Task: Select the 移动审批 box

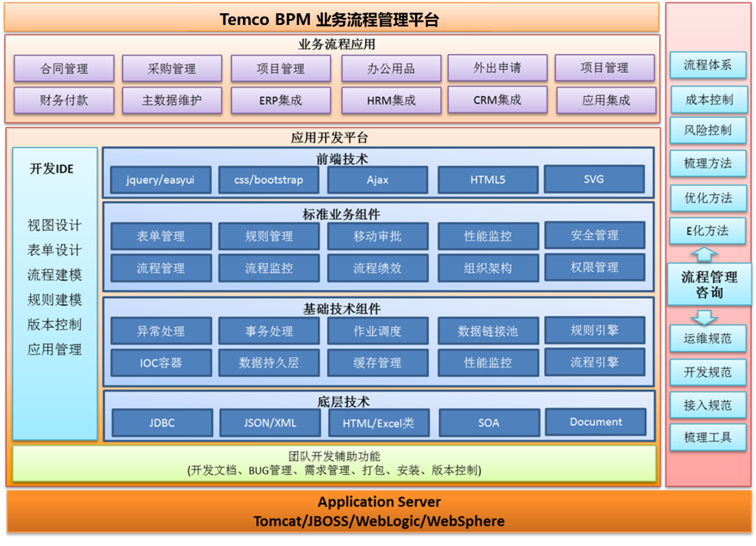Action: [377, 236]
